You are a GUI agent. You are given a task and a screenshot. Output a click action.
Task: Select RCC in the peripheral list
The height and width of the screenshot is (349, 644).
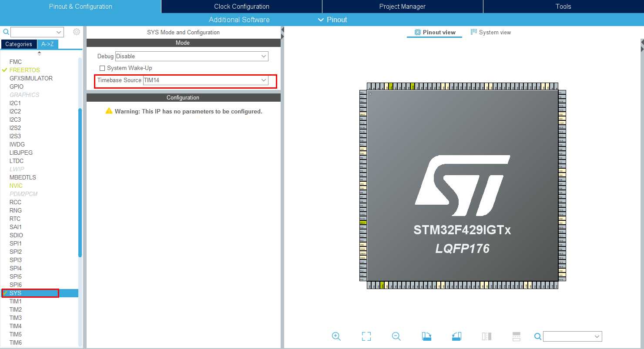15,202
